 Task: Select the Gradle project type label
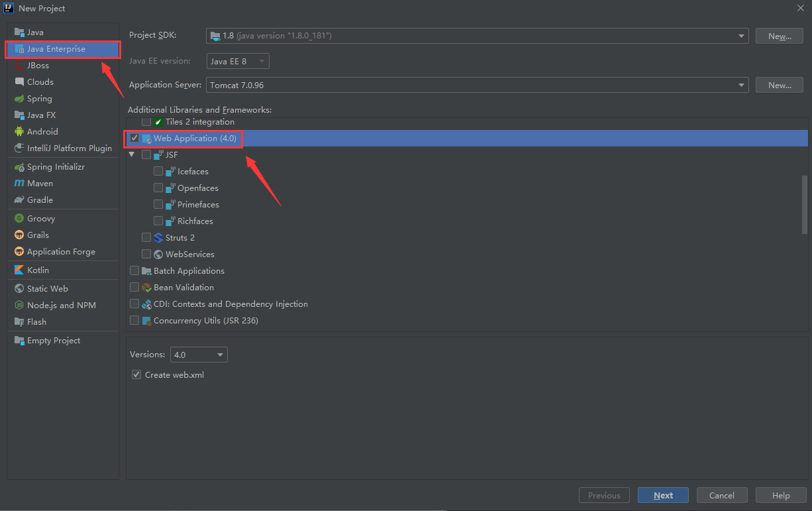point(40,200)
